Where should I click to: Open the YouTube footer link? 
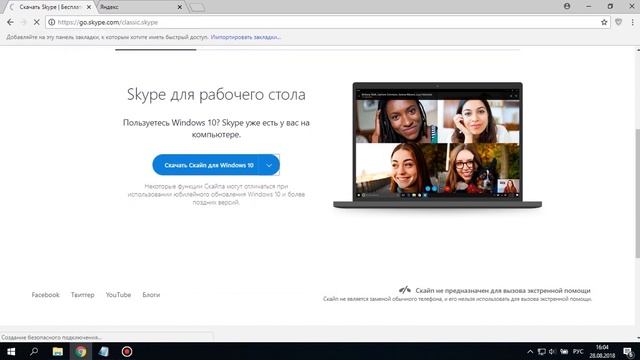point(118,295)
